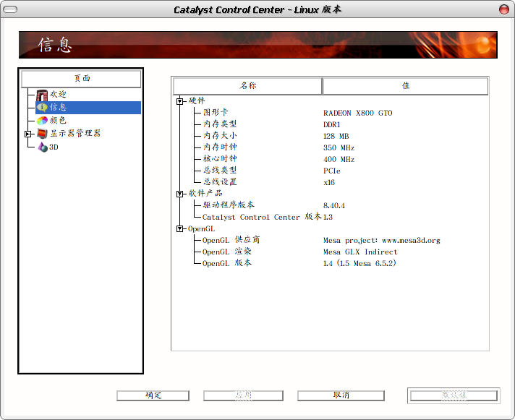515x420 pixels.
Task: Click the 确定 OK button
Action: click(153, 395)
